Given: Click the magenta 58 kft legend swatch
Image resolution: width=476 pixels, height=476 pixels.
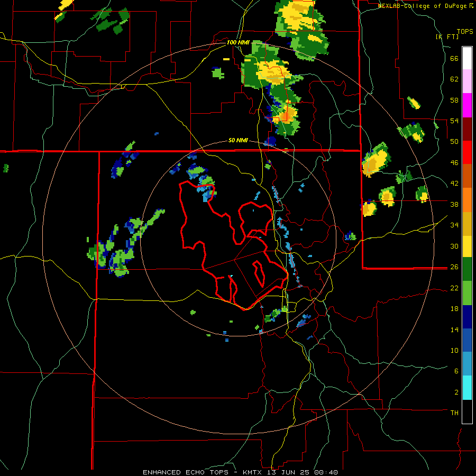Looking at the screenshot, I should [x=467, y=105].
